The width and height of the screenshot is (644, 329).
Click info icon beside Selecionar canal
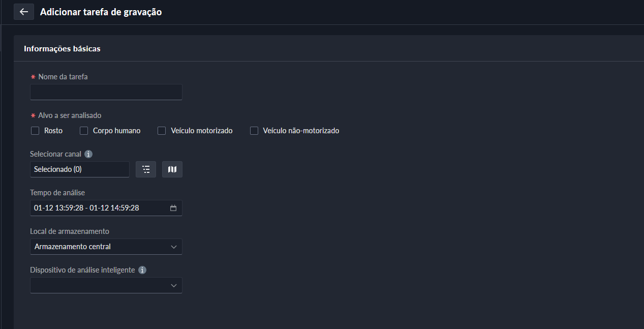pyautogui.click(x=88, y=154)
